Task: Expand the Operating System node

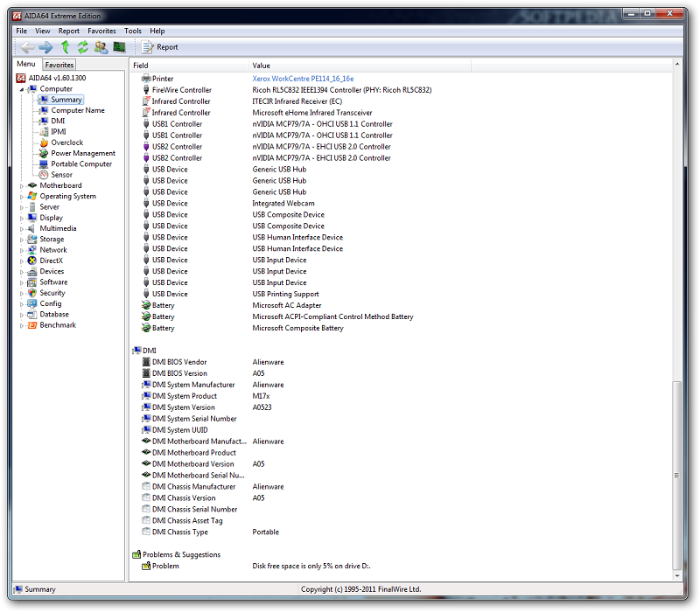Action: [x=21, y=197]
